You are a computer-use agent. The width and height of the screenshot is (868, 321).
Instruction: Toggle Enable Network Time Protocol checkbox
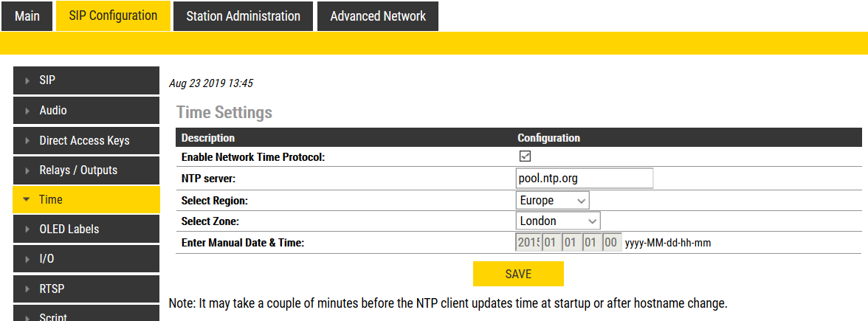tap(526, 156)
